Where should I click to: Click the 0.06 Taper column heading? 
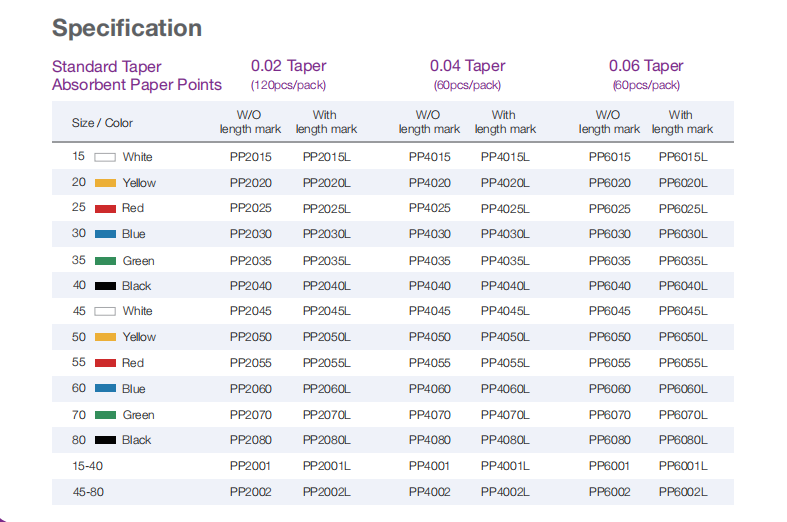click(646, 66)
